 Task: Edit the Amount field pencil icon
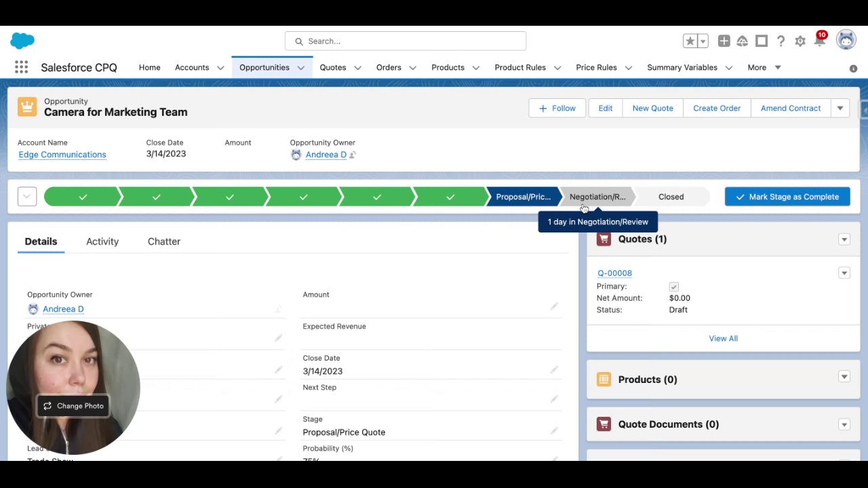click(x=554, y=306)
